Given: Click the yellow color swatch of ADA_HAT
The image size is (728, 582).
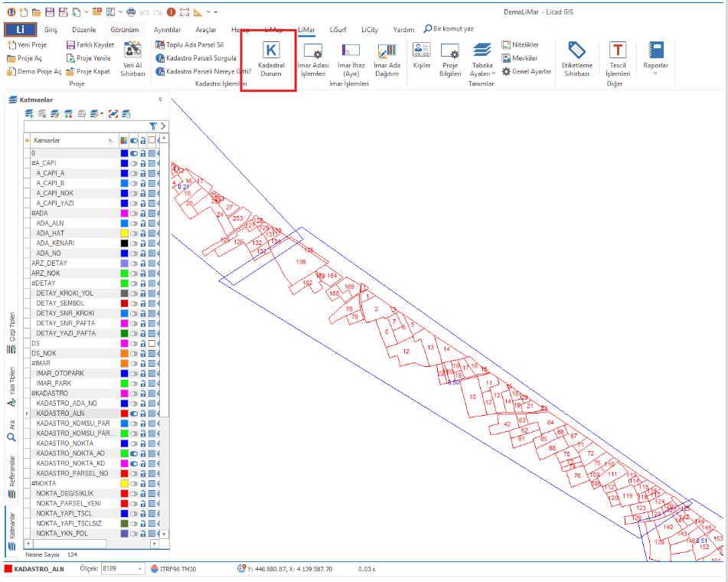Looking at the screenshot, I should (124, 233).
